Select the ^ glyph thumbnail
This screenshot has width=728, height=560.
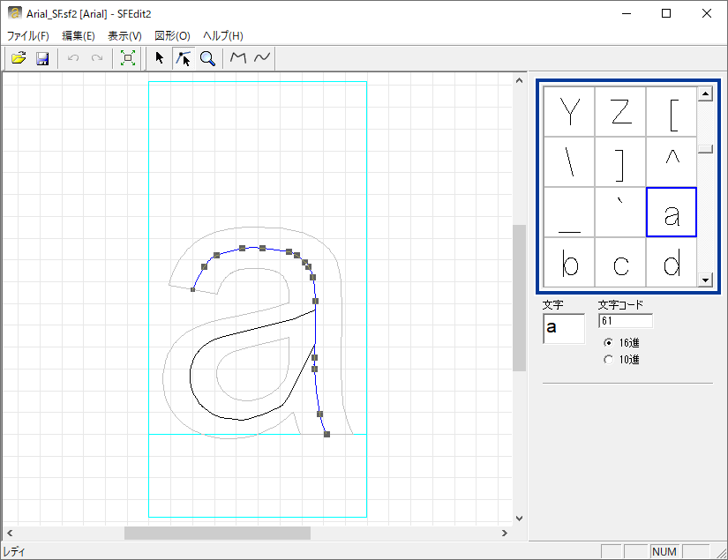coord(672,162)
